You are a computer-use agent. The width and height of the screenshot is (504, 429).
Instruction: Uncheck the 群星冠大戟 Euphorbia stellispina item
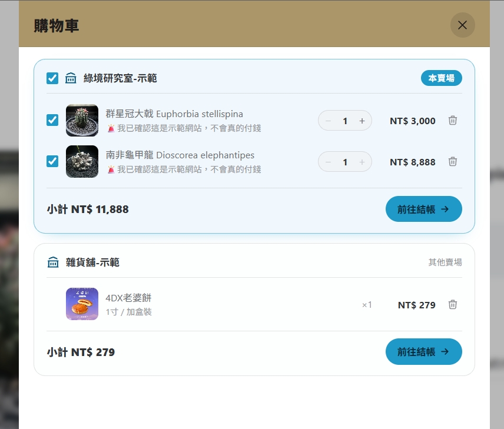(52, 120)
